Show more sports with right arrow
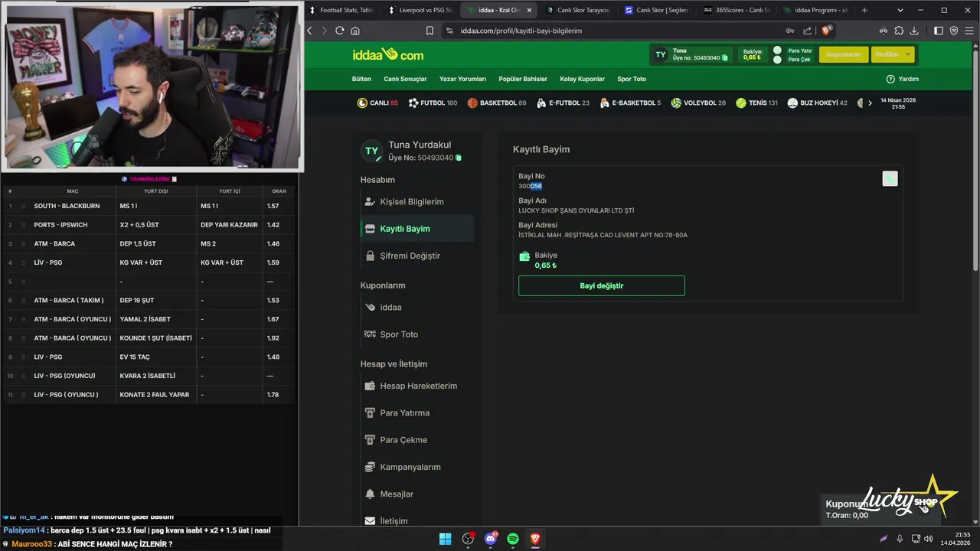980x551 pixels. [870, 103]
